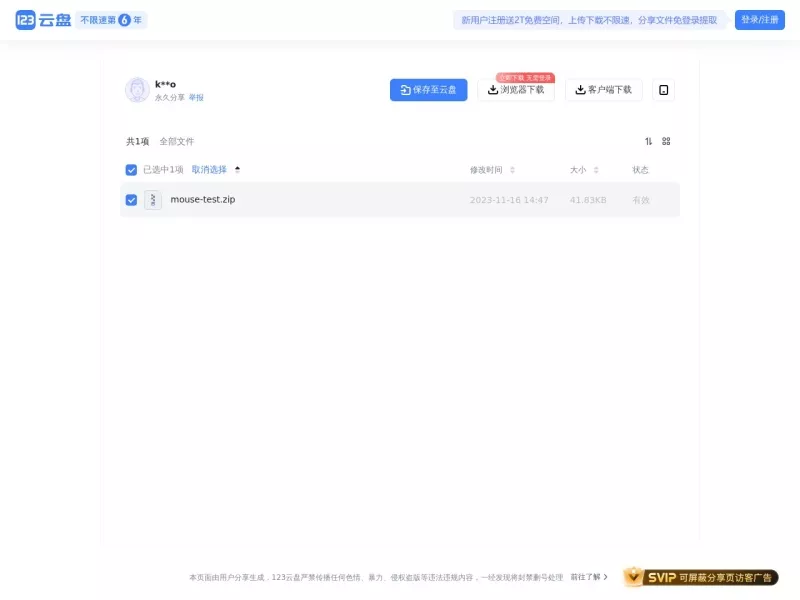Click the mobile device icon button

click(x=663, y=90)
